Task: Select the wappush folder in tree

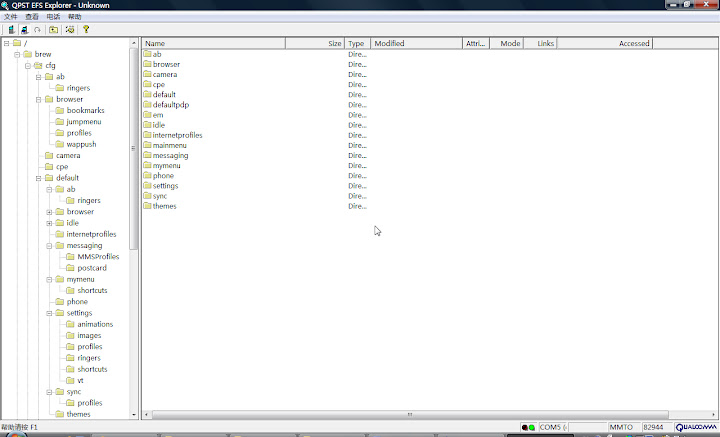Action: tap(81, 144)
